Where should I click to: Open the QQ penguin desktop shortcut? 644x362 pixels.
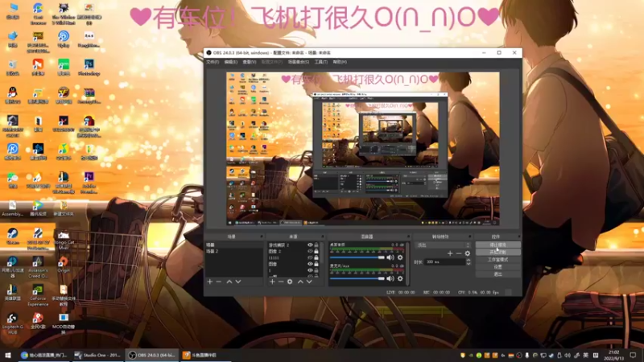point(13,95)
